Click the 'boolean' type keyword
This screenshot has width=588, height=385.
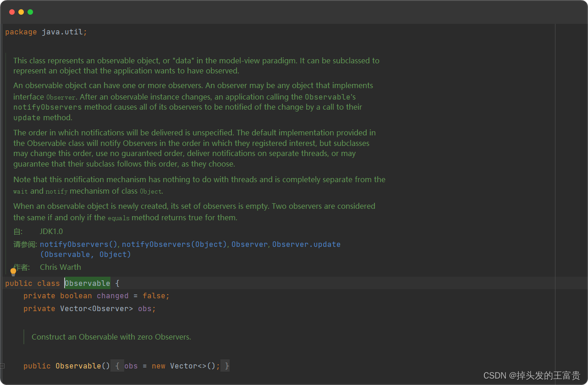click(x=76, y=296)
